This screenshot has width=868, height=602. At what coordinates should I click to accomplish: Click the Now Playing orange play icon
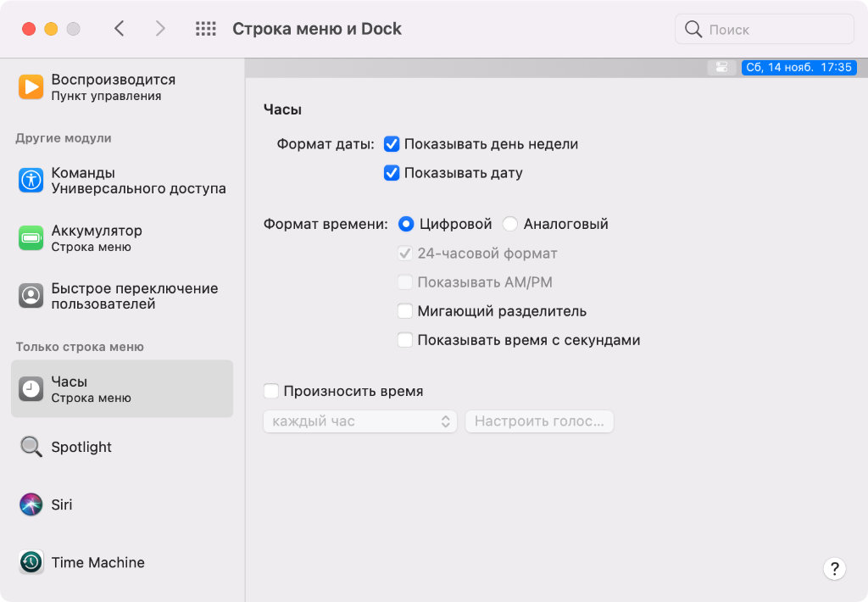coord(31,87)
